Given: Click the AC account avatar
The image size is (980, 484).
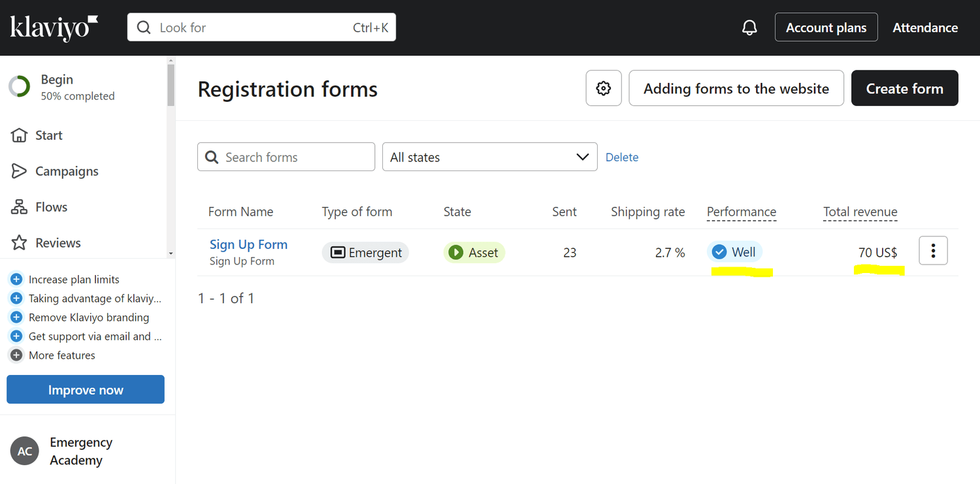Looking at the screenshot, I should [x=25, y=451].
